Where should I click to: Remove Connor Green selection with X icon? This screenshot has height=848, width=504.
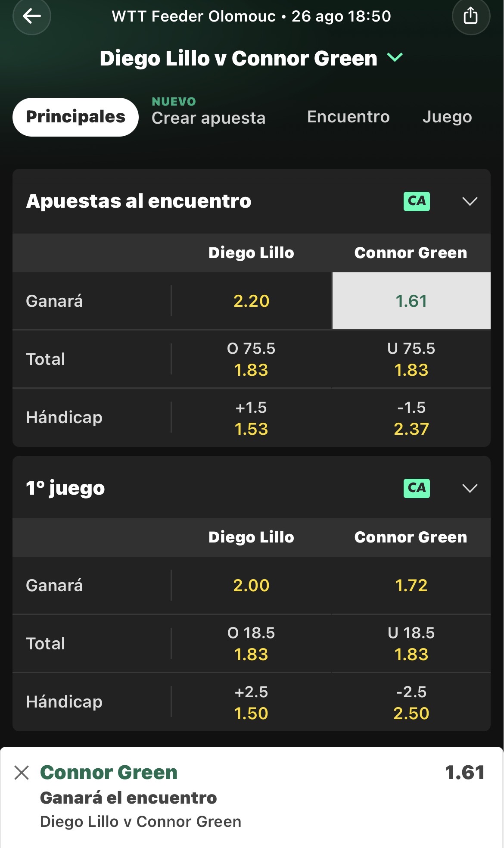point(22,773)
